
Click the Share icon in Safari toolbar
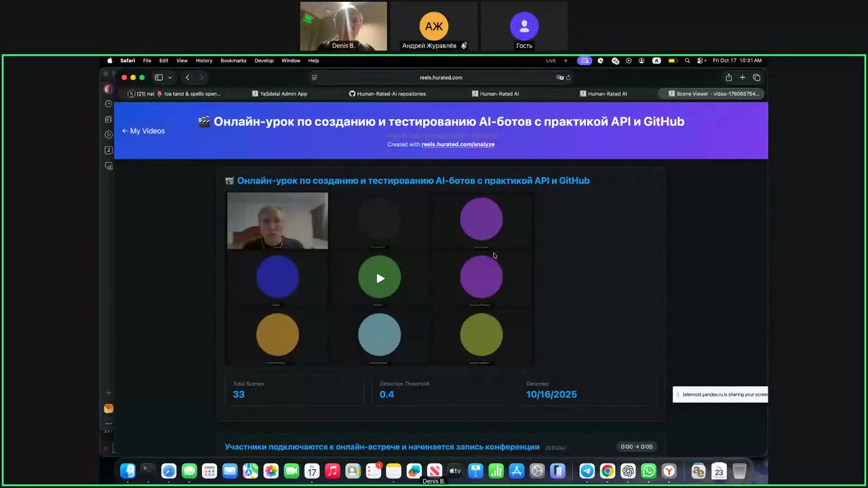(728, 77)
